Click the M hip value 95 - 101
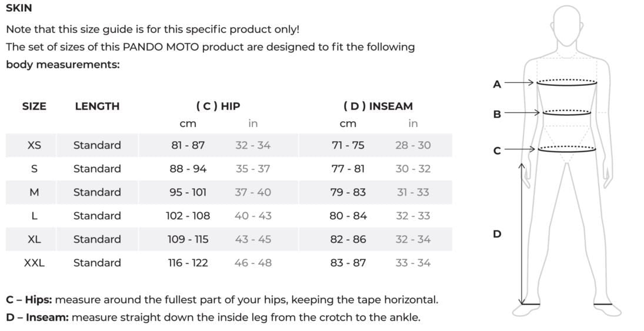644x331 pixels. pos(188,192)
